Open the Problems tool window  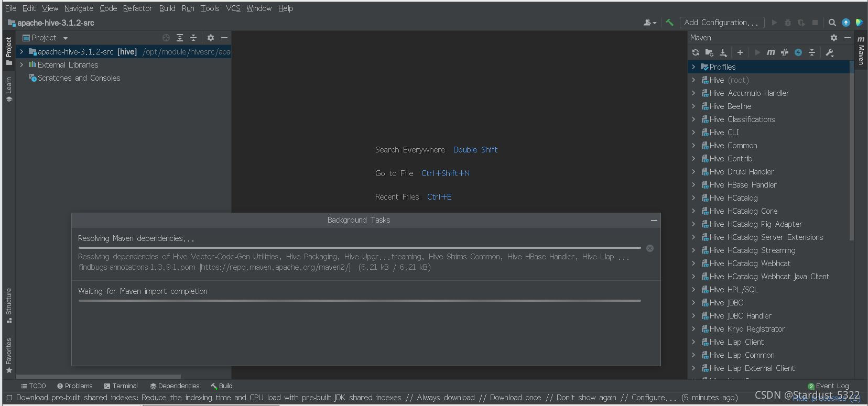click(x=74, y=386)
